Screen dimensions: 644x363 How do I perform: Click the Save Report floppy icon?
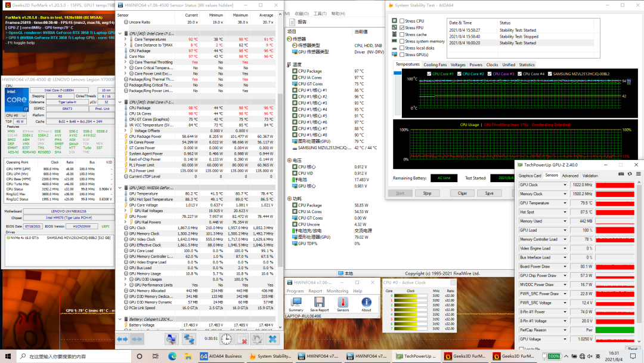(319, 302)
